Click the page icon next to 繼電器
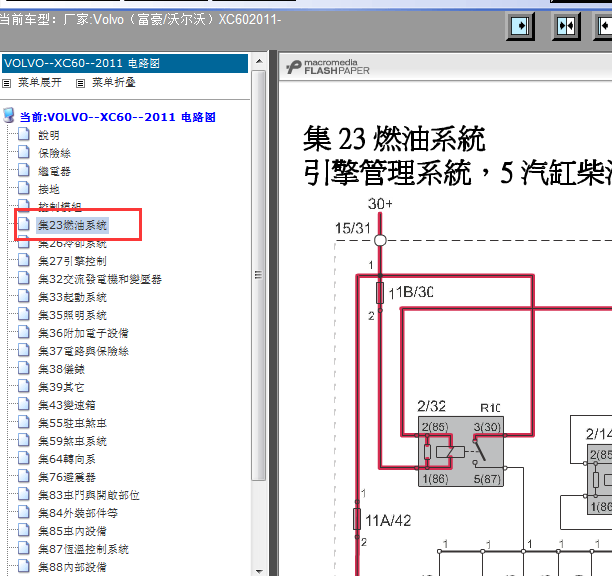 pos(24,170)
